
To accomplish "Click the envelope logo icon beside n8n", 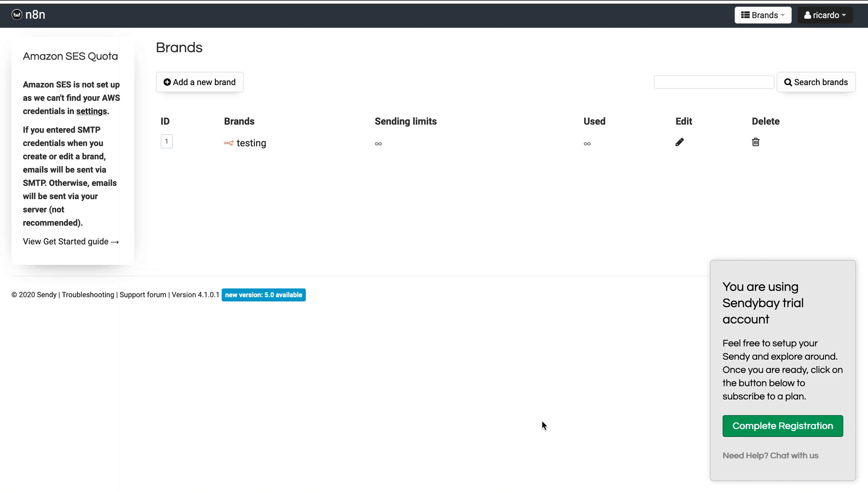I will point(17,14).
